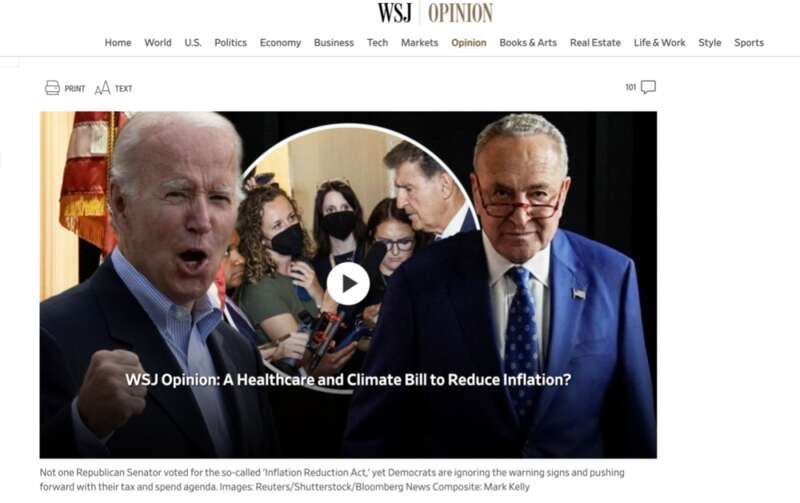Click the WSJ logo

[394, 13]
